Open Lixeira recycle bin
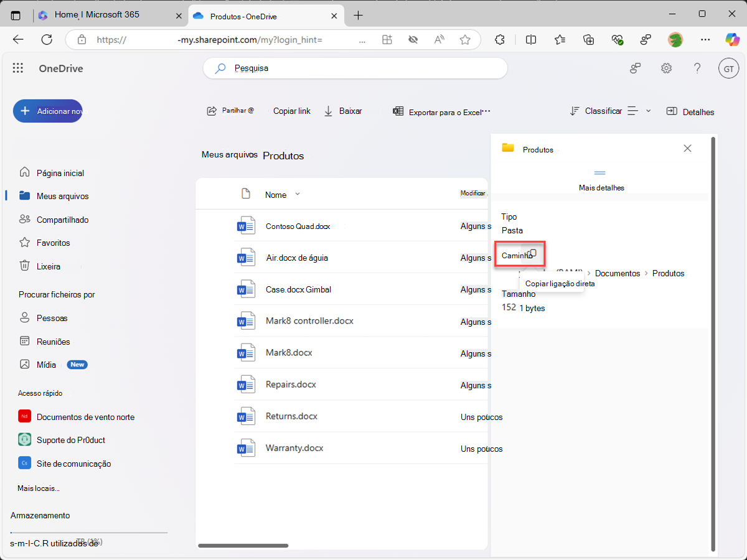The height and width of the screenshot is (560, 747). (x=40, y=266)
